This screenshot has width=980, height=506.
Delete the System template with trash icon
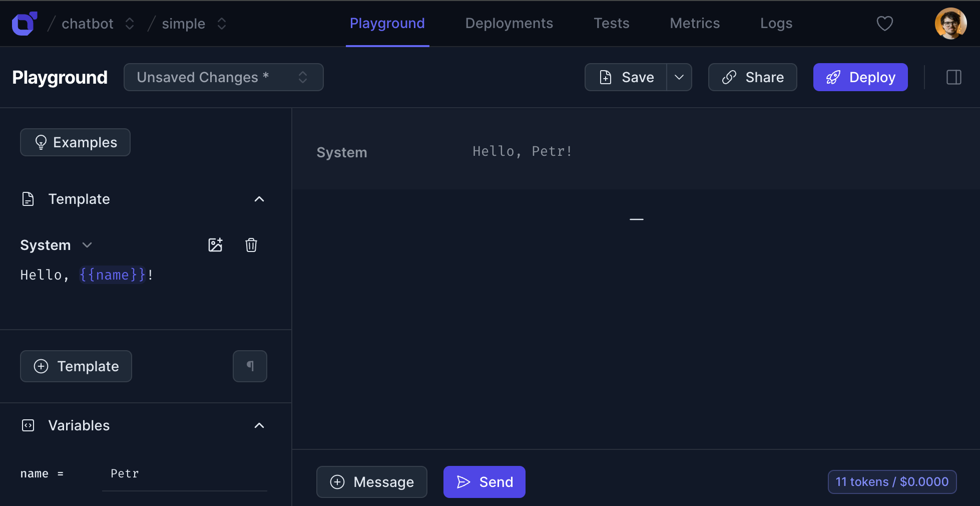pyautogui.click(x=251, y=245)
